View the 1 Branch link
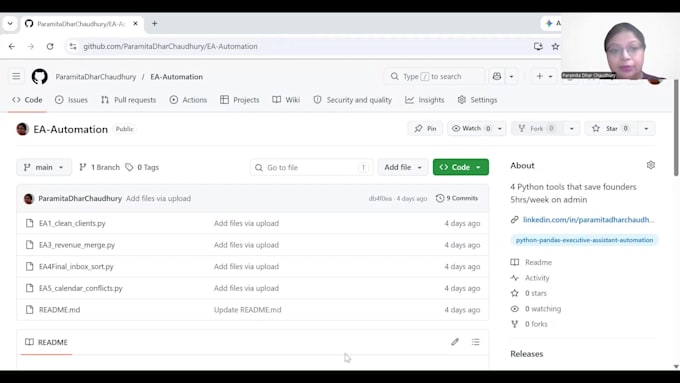The width and height of the screenshot is (680, 383). (99, 167)
